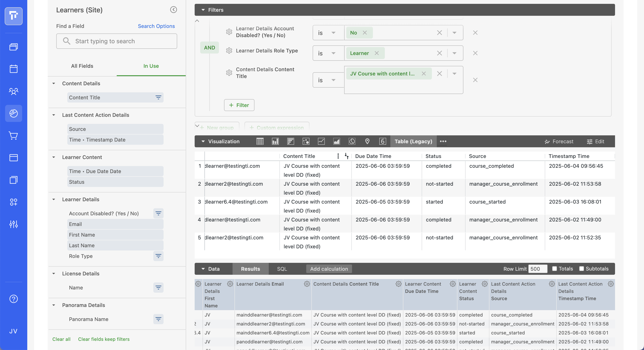
Task: Open 'is' condition dropdown for Account Disabled
Action: click(328, 33)
